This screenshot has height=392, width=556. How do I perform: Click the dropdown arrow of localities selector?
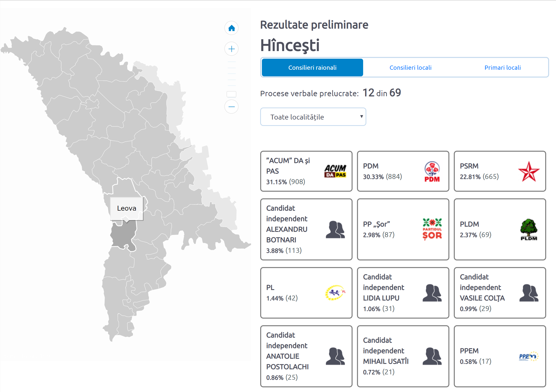[x=361, y=117]
